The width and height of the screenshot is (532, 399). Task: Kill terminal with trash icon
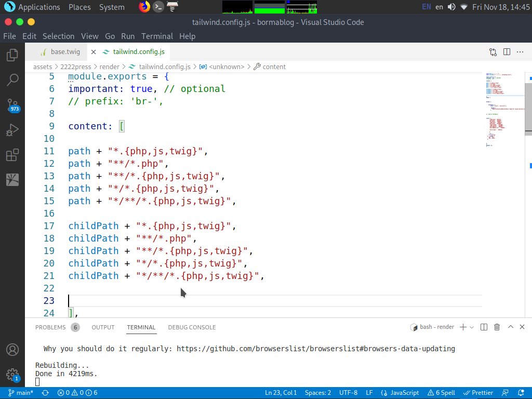pos(497,327)
